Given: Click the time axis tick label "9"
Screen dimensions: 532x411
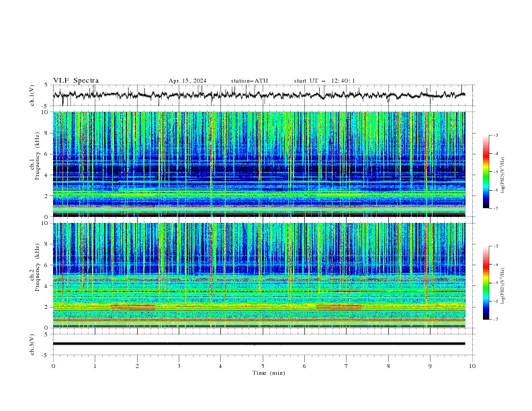Looking at the screenshot, I should (x=430, y=366).
